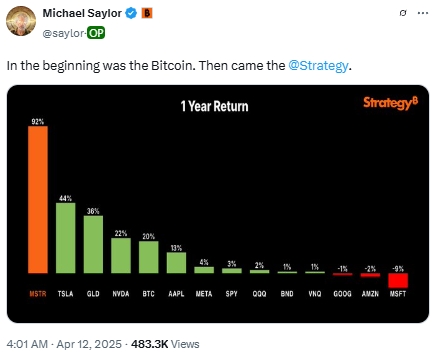Click the 1 Year Return chart title
437x360 pixels.
click(x=214, y=106)
